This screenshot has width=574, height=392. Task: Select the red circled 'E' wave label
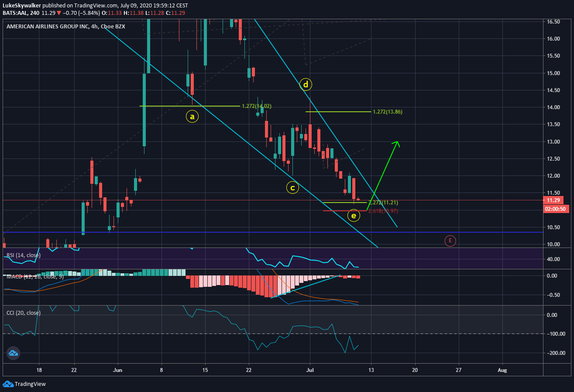tap(450, 240)
